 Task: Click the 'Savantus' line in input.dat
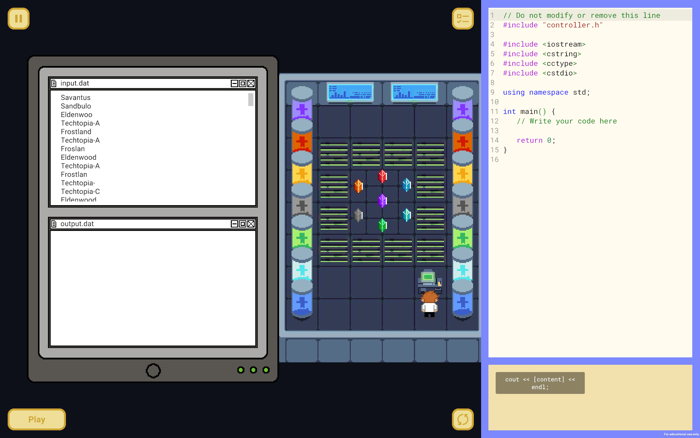[75, 97]
